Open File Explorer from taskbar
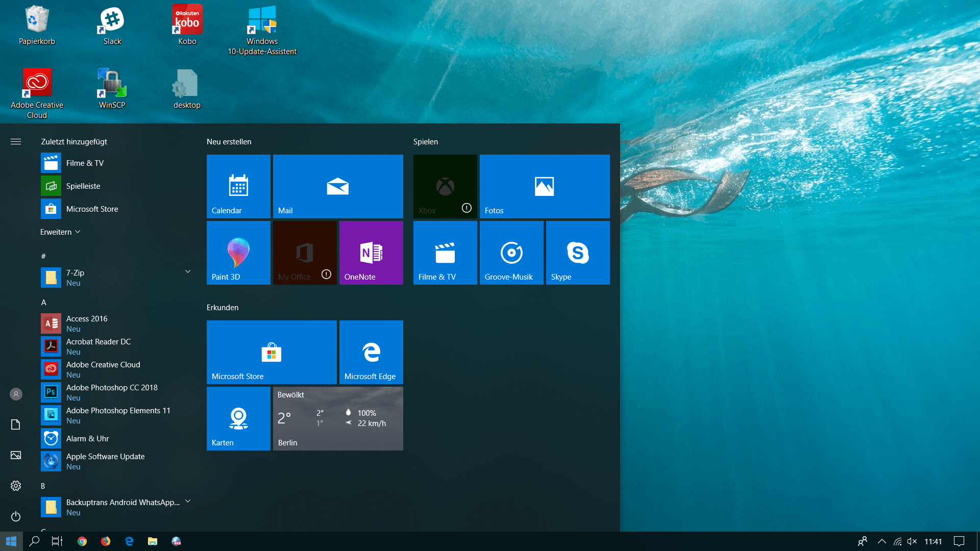Screen dimensions: 980x551 click(x=153, y=541)
